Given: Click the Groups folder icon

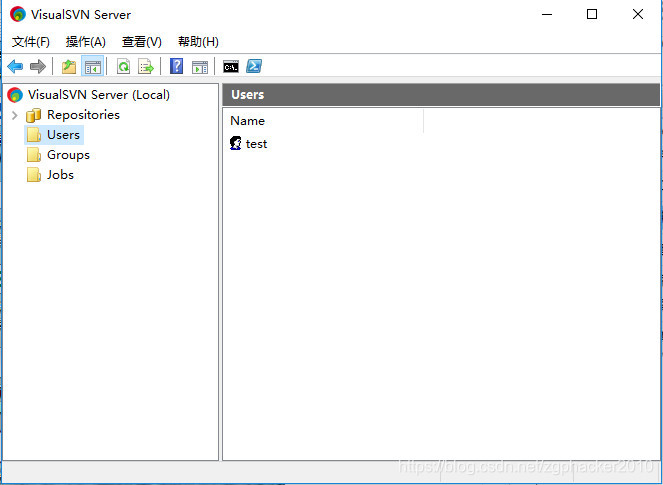Looking at the screenshot, I should coord(34,155).
